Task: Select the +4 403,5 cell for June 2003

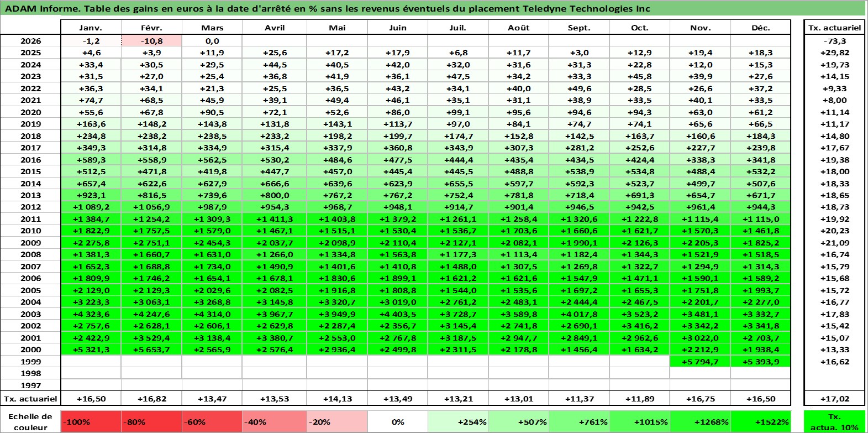Action: [397, 314]
